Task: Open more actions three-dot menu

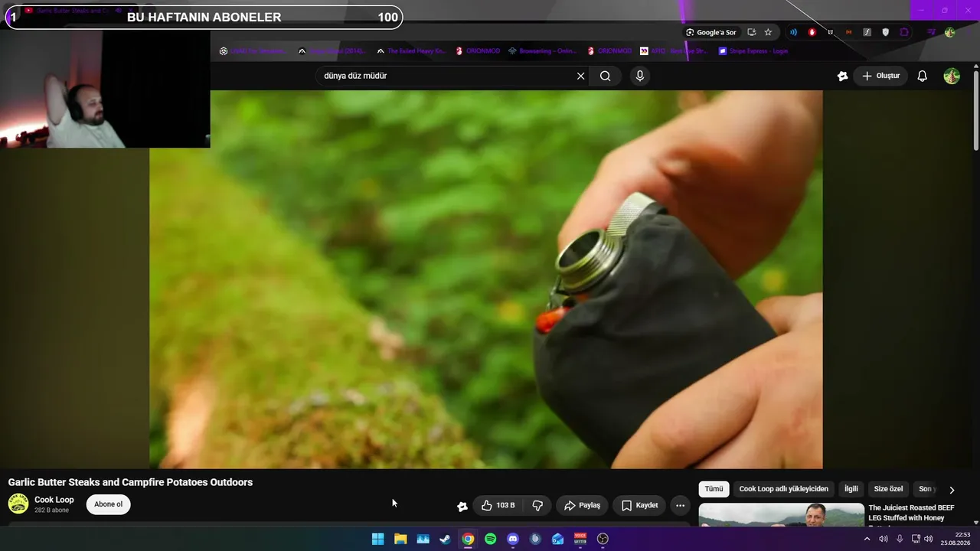Action: (680, 505)
